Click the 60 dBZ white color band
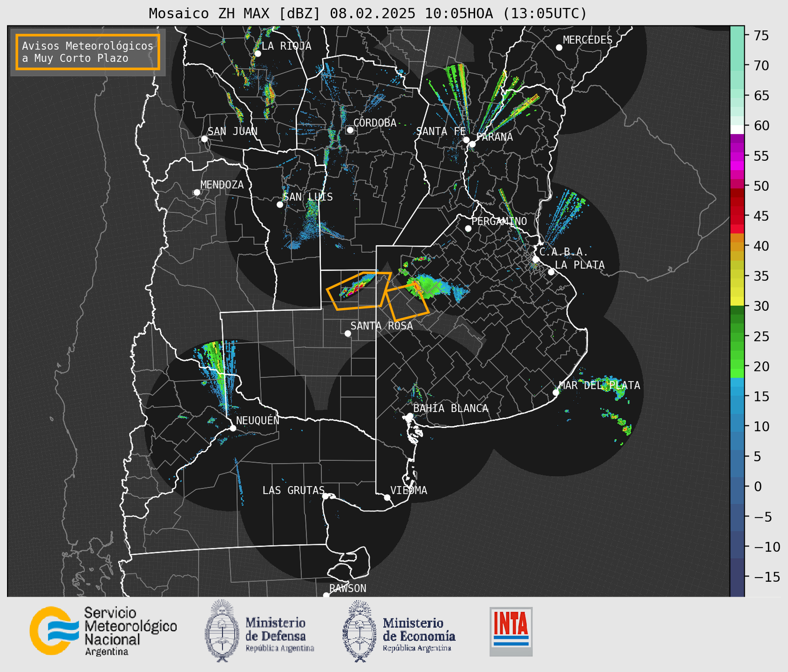This screenshot has height=672, width=788. click(x=737, y=129)
